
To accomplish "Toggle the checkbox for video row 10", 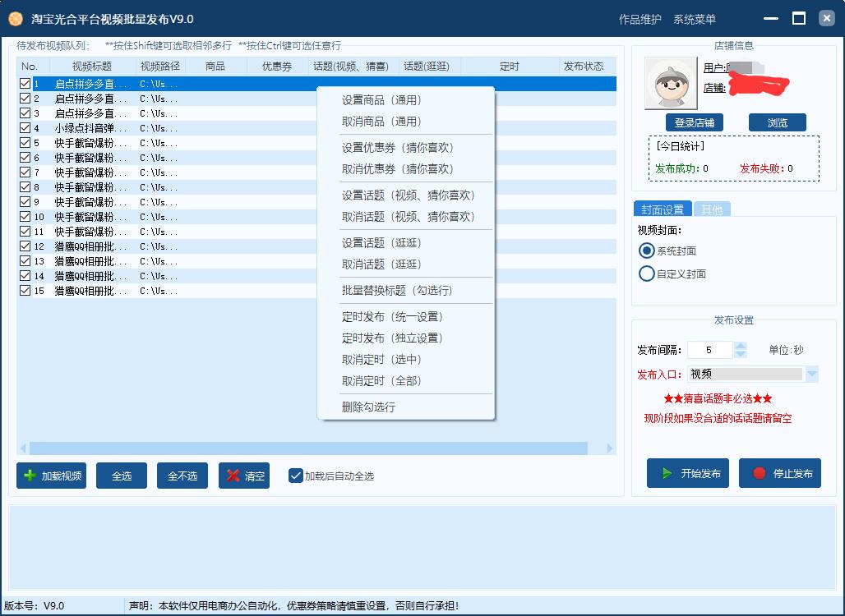I will pos(25,216).
